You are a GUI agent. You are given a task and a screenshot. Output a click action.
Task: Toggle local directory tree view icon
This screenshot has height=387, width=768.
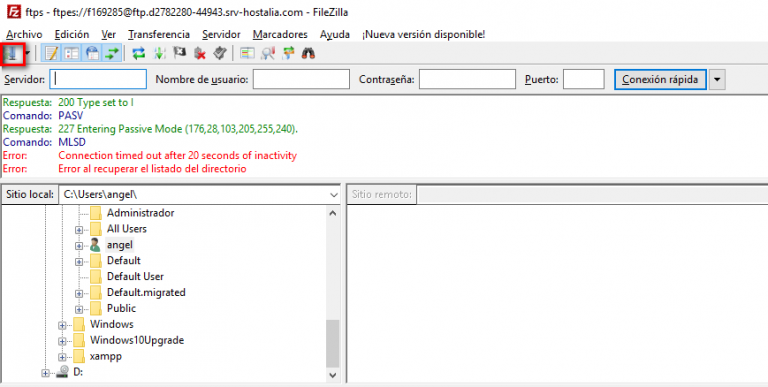click(72, 53)
